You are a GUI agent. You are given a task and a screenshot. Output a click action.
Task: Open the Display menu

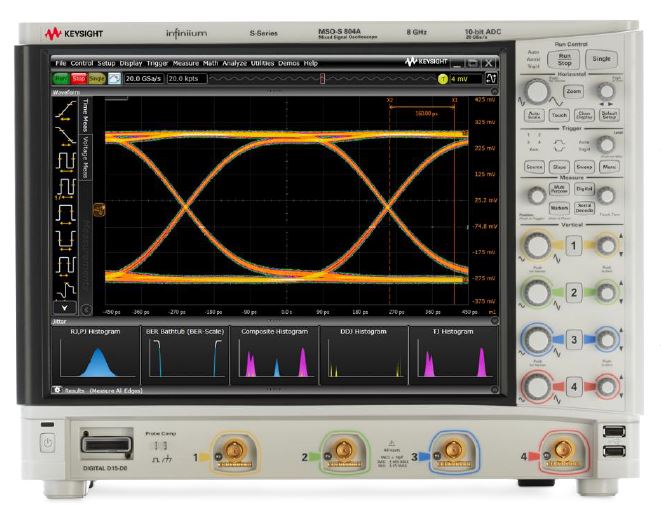[131, 63]
